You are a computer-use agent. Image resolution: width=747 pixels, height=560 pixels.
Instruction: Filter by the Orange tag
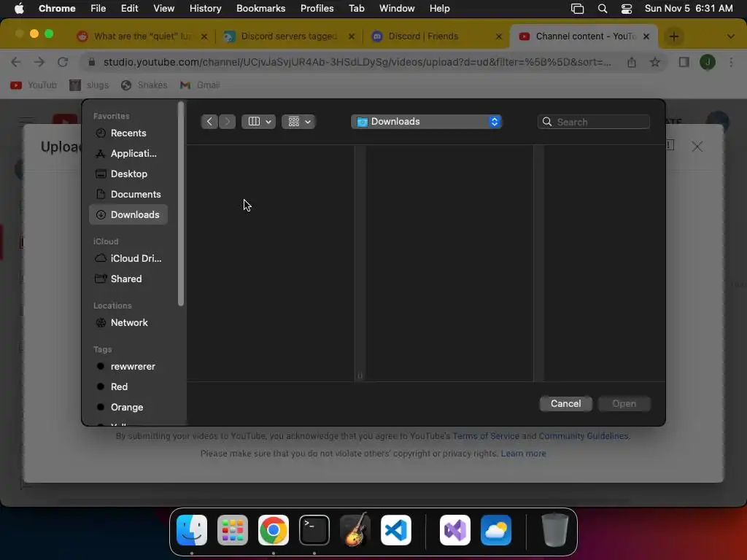point(128,407)
